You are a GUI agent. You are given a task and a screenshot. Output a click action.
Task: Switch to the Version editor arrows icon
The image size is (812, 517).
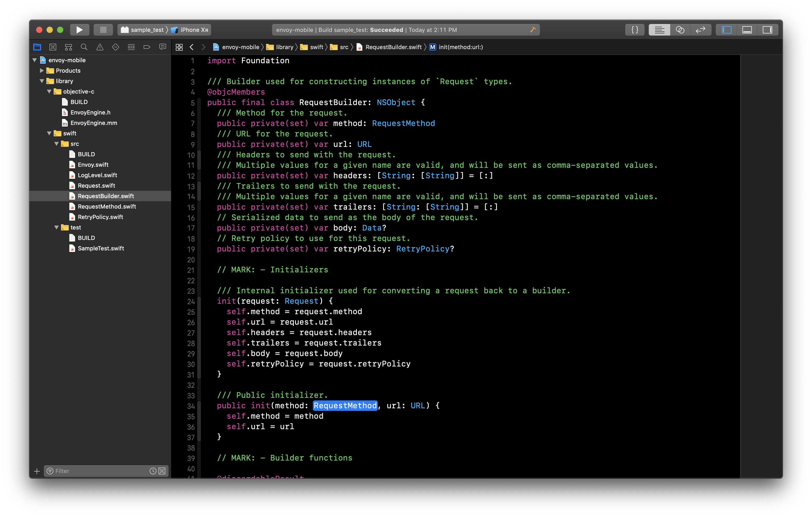700,30
